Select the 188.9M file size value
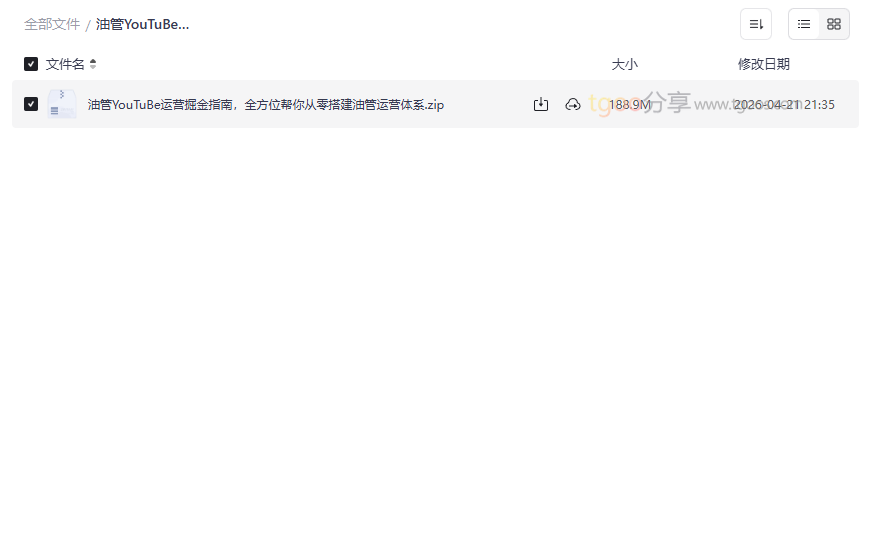 [x=629, y=105]
